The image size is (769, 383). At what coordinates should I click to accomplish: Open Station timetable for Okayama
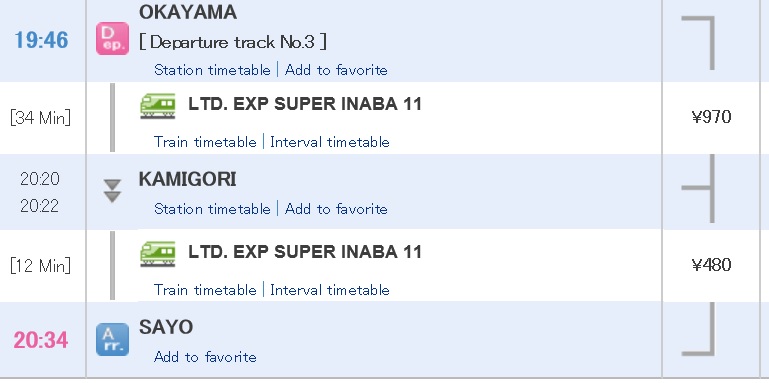click(212, 70)
